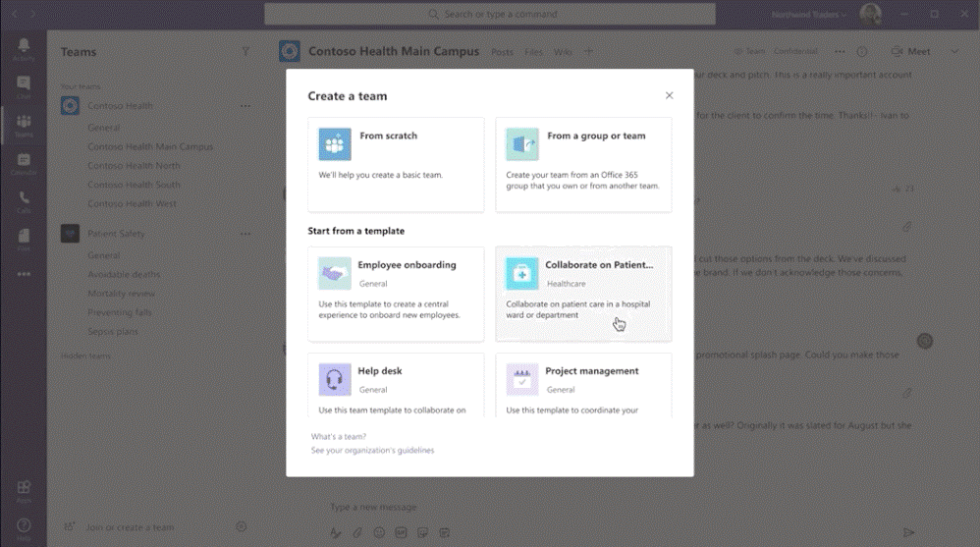Screen dimensions: 980x547
Task: Open See your organization's guidelines link
Action: (372, 451)
